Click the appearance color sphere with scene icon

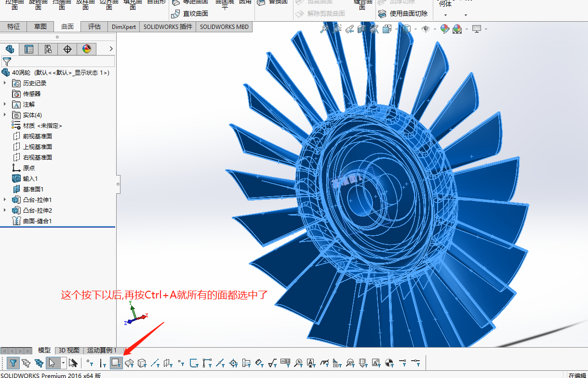[458, 29]
